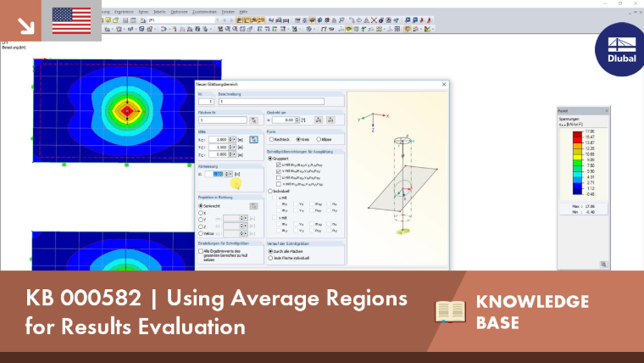Open the Optionen menu
Screen dimensions: 644x363
179,12
